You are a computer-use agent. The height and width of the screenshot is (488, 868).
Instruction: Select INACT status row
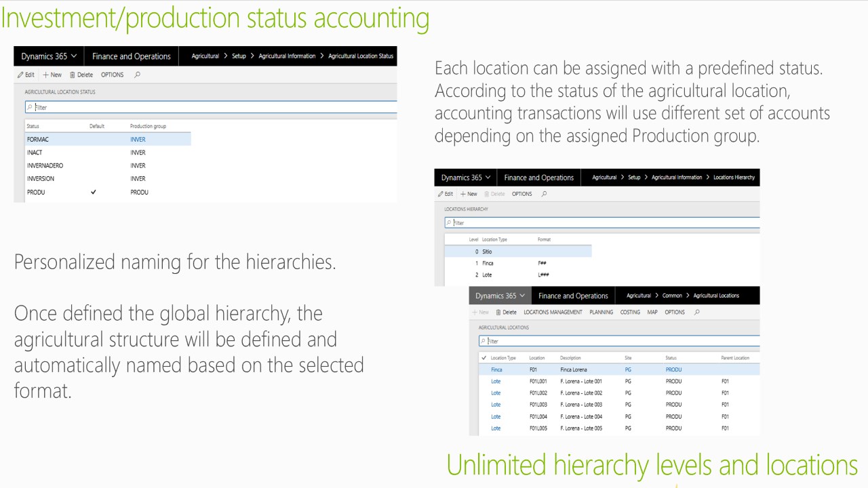[107, 152]
